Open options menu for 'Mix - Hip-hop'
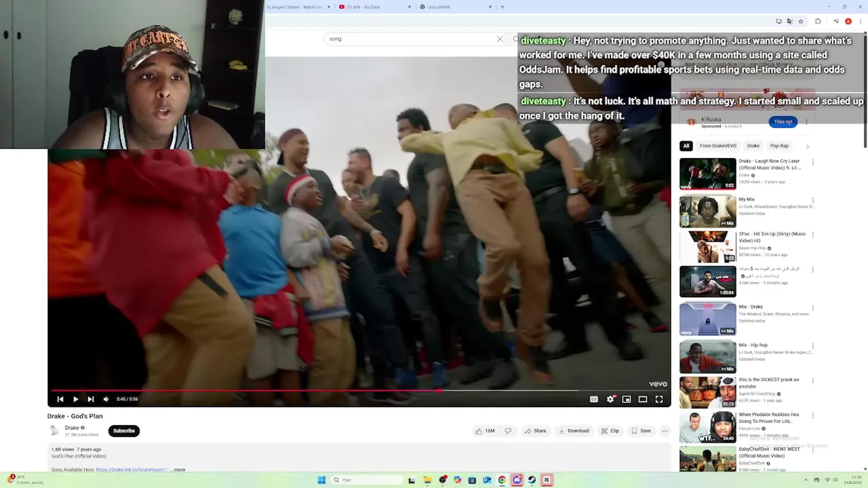The height and width of the screenshot is (488, 868). click(812, 346)
